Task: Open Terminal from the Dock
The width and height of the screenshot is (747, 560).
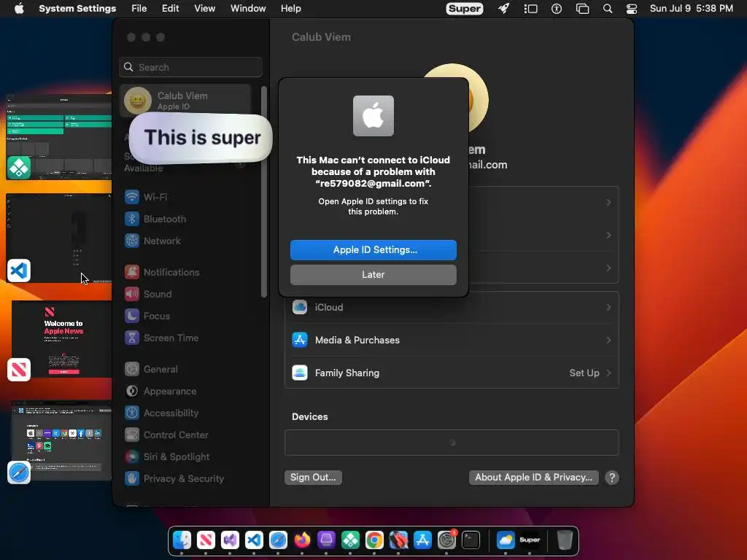Action: click(471, 540)
